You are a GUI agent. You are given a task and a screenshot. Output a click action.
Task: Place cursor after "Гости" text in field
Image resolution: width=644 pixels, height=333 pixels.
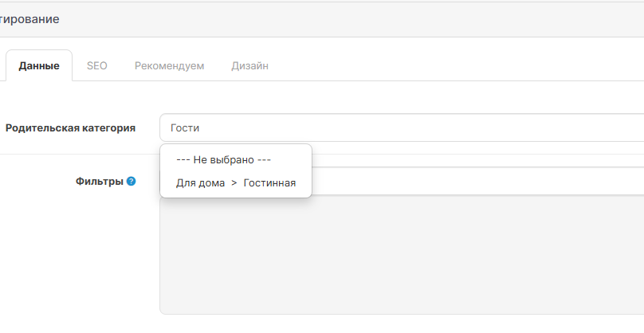pyautogui.click(x=201, y=127)
